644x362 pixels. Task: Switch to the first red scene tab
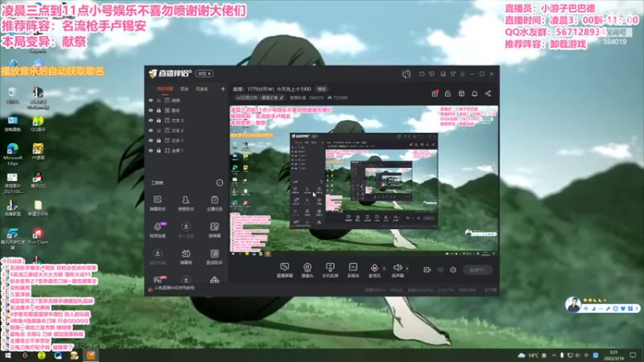(x=165, y=89)
